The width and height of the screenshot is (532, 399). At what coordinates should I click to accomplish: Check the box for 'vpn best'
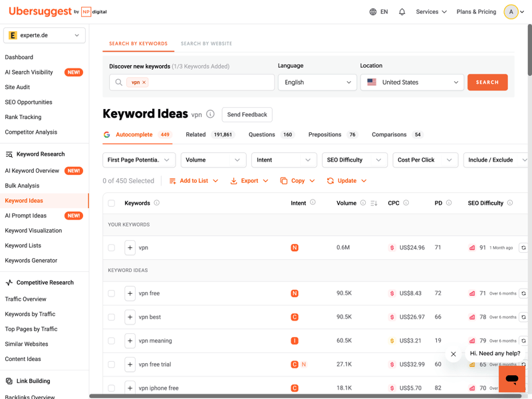pos(112,317)
